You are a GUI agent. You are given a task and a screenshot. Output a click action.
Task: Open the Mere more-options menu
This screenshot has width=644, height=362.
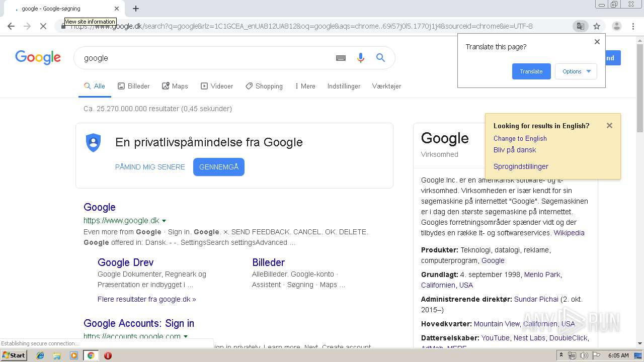[305, 86]
